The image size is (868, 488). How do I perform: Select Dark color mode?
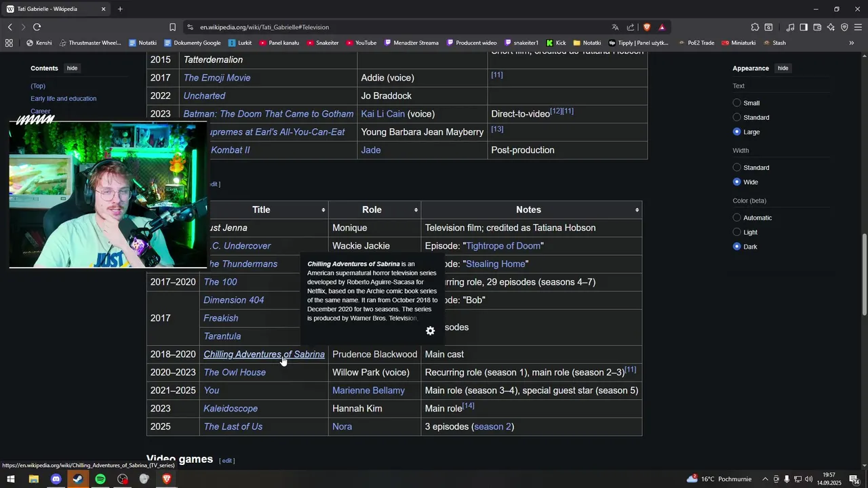pyautogui.click(x=737, y=247)
